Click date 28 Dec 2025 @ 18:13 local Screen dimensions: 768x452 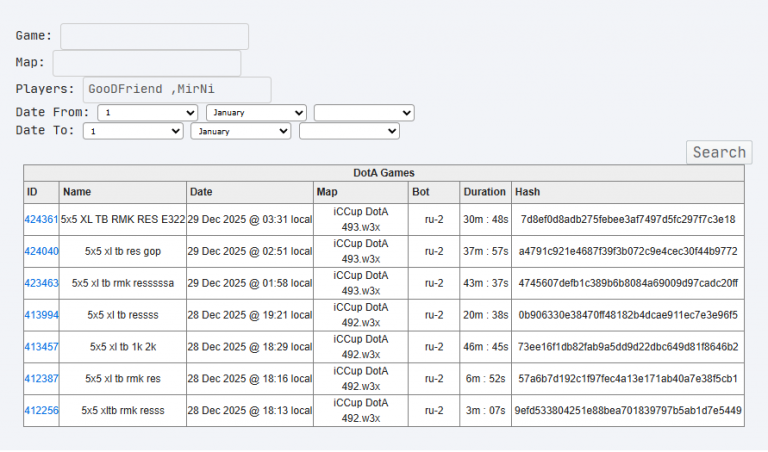point(250,410)
